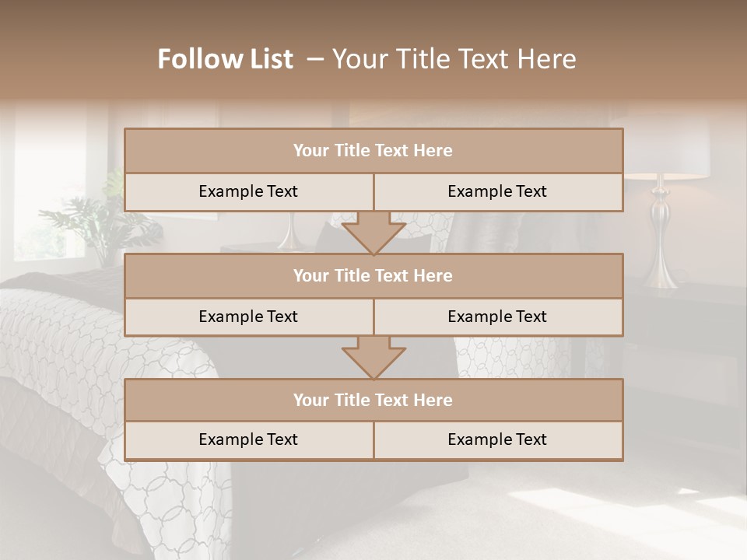Click the second block's title bar
This screenshot has width=747, height=560.
[373, 275]
